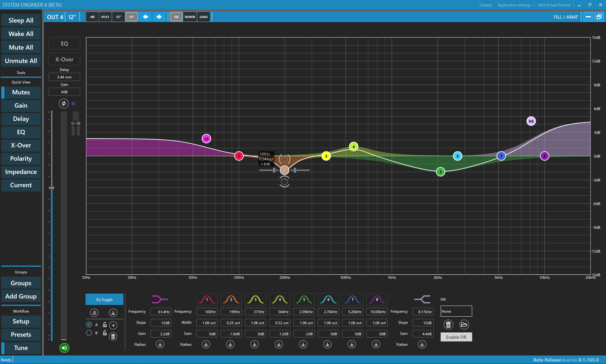Switch to the XOVER view tab

click(190, 17)
